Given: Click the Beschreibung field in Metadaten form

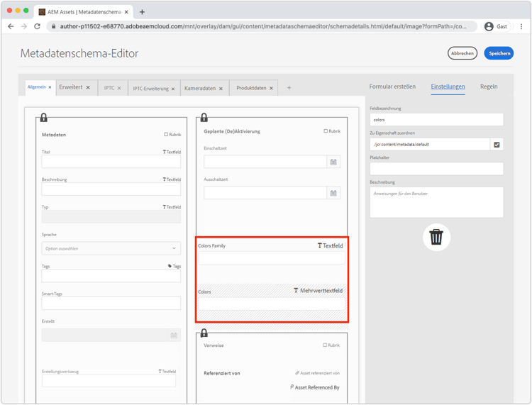Looking at the screenshot, I should 111,189.
